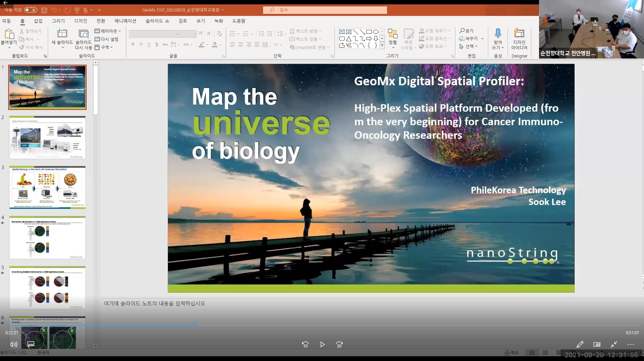Click Reuse Slides (슬라이드 다시 사용) icon

pos(83,34)
